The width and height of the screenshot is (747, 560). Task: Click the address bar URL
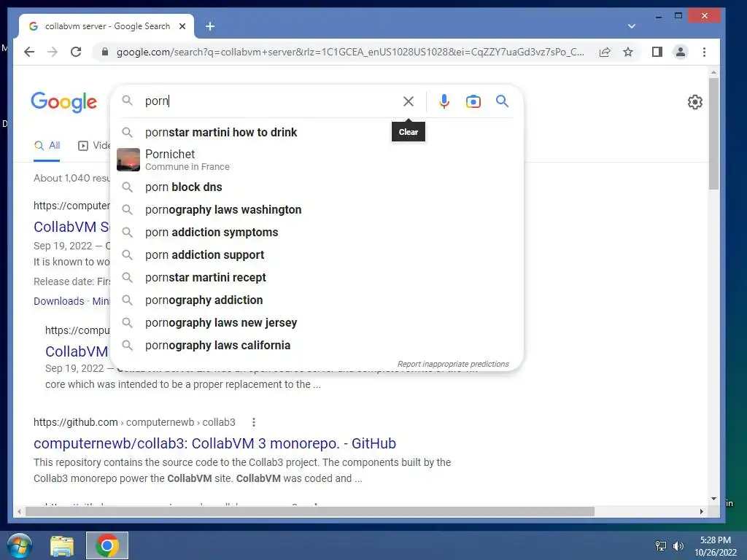[x=350, y=52]
